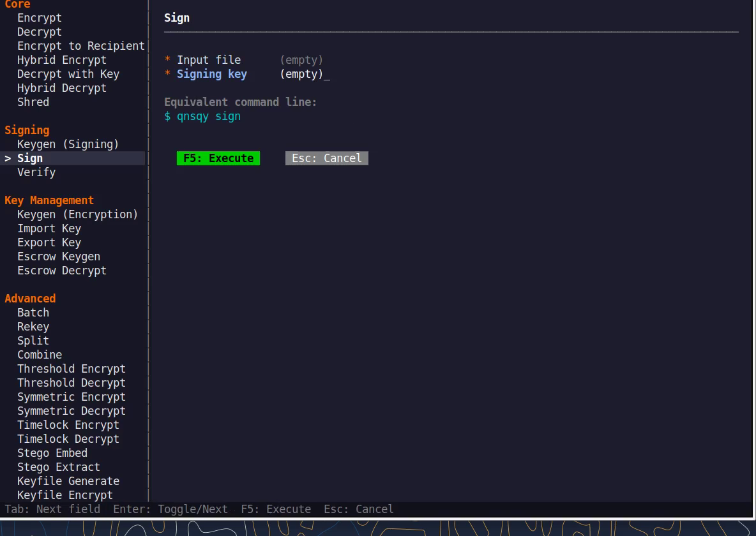Open Import Key
756x536 pixels.
click(x=49, y=228)
